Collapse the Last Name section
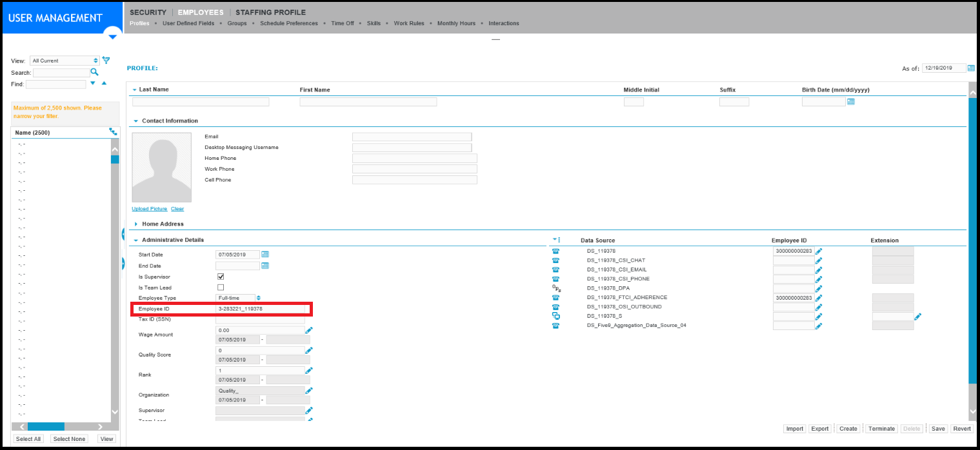 [x=134, y=90]
